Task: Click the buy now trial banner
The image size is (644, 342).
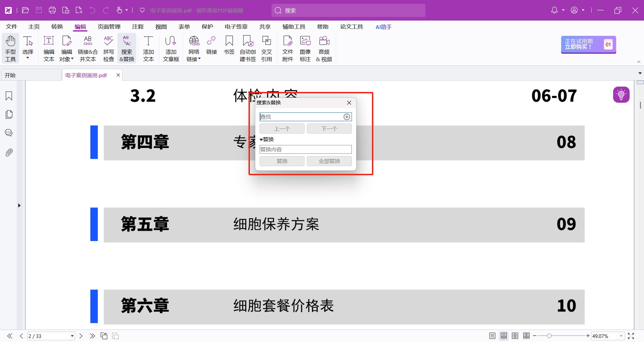Action: click(x=588, y=44)
